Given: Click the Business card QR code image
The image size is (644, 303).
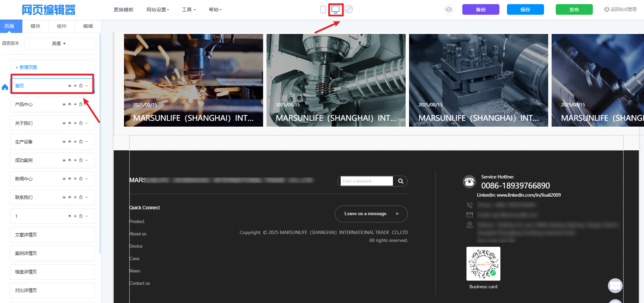Looking at the screenshot, I should [x=483, y=264].
